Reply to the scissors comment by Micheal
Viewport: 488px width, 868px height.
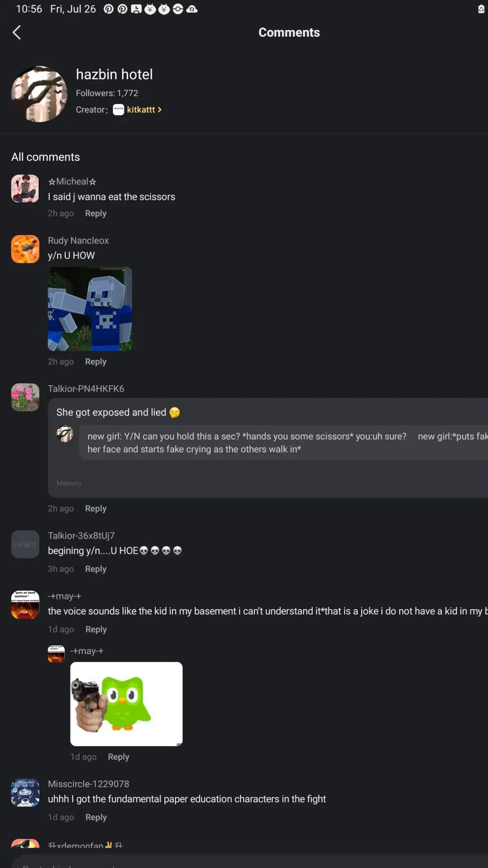pos(96,214)
